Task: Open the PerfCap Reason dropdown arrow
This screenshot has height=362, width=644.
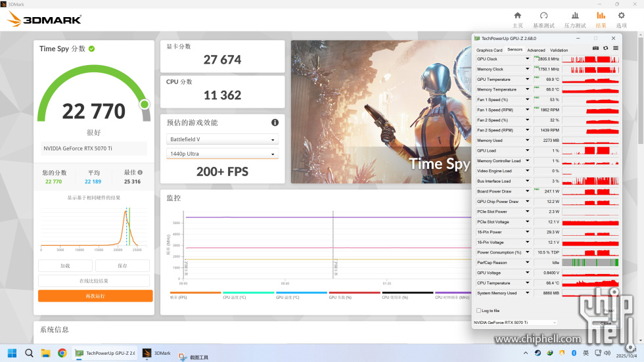Action: [x=527, y=262]
